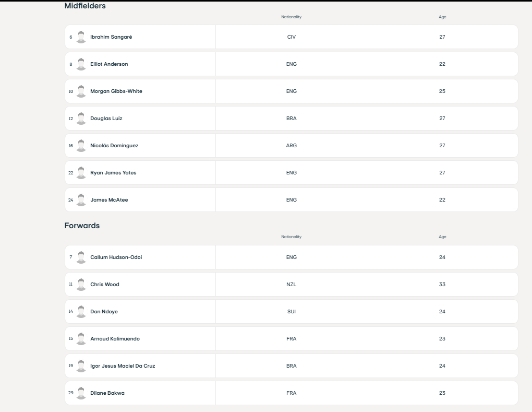Click the Midfielders Nationality column header
Viewport: 532px width, 412px height.
point(291,17)
